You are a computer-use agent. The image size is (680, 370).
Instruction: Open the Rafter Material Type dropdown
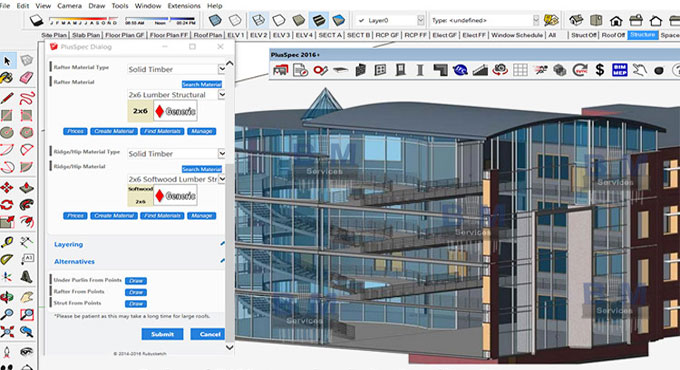(222, 69)
